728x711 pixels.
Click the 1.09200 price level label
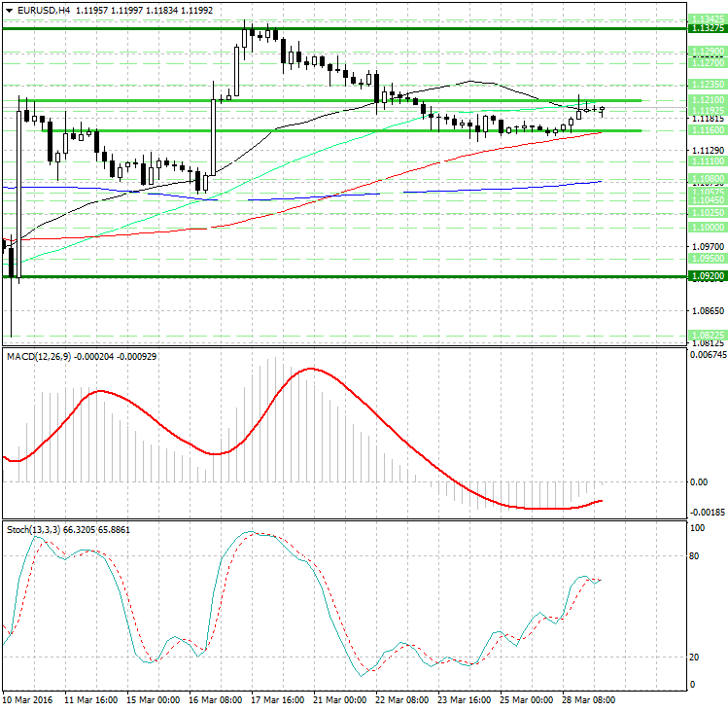tap(708, 276)
